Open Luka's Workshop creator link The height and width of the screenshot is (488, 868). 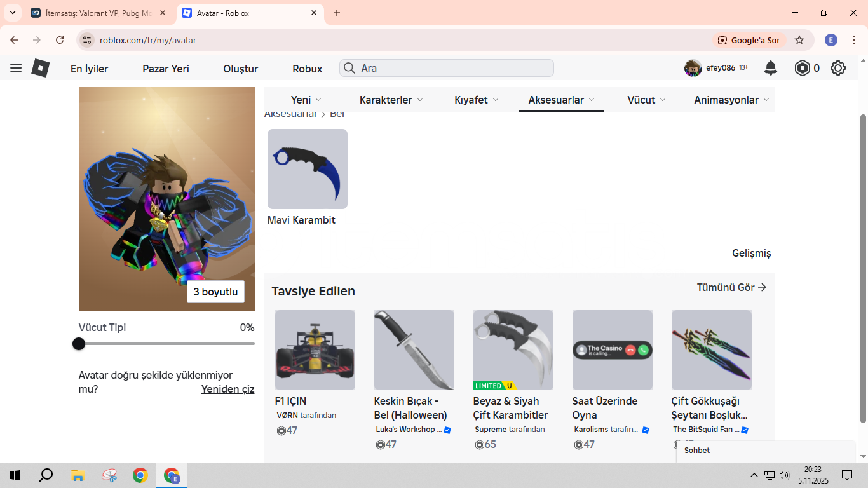(409, 430)
